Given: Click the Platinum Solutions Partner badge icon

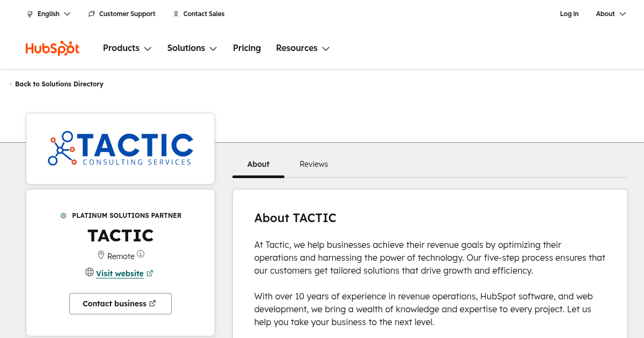Looking at the screenshot, I should (63, 216).
